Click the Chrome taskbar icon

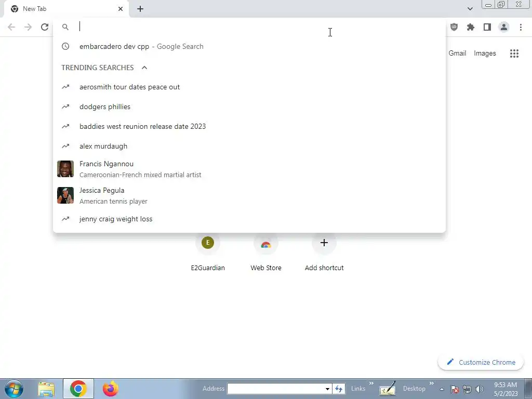(78, 389)
